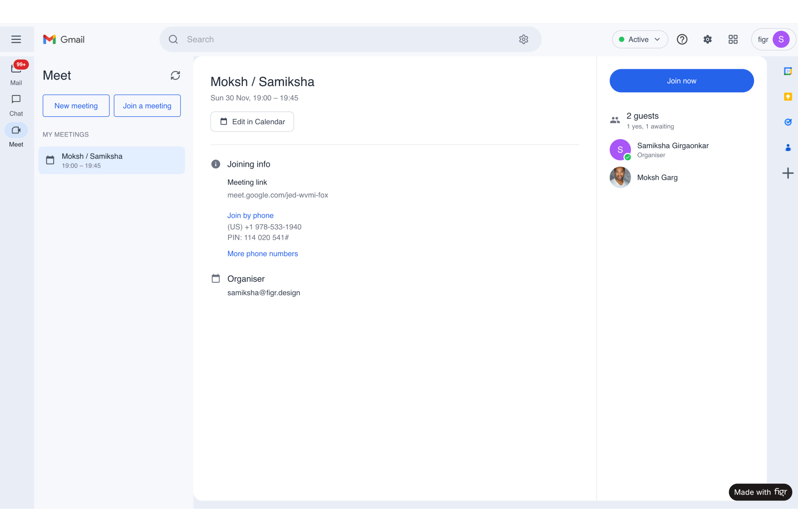Open Google Tasks side panel icon
Viewport: 798px width, 532px height.
(x=788, y=122)
